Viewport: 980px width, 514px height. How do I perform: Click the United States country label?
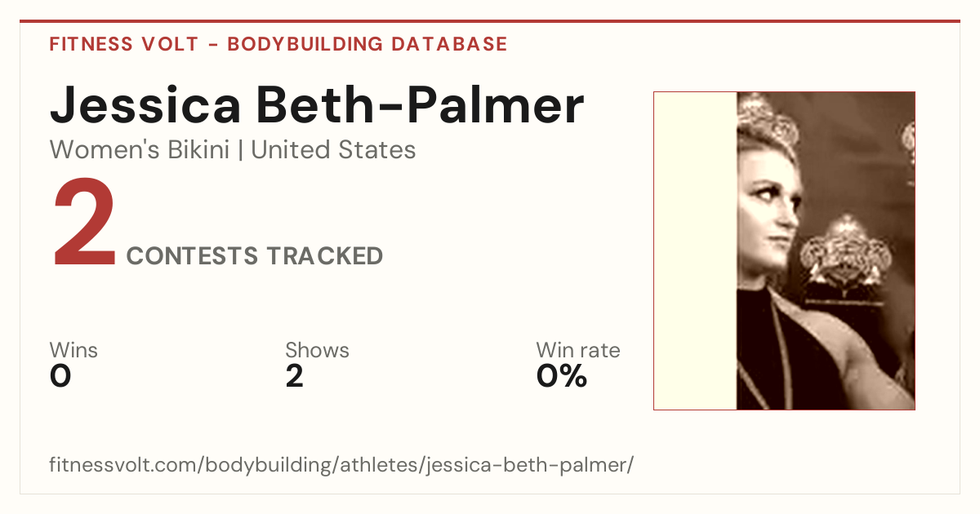[333, 150]
